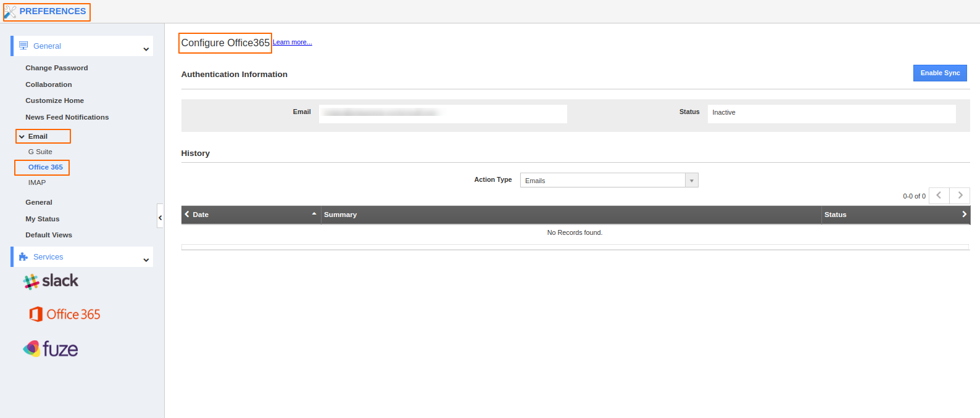This screenshot has height=418, width=980.
Task: Click the right arrow in Status column header
Action: 964,215
